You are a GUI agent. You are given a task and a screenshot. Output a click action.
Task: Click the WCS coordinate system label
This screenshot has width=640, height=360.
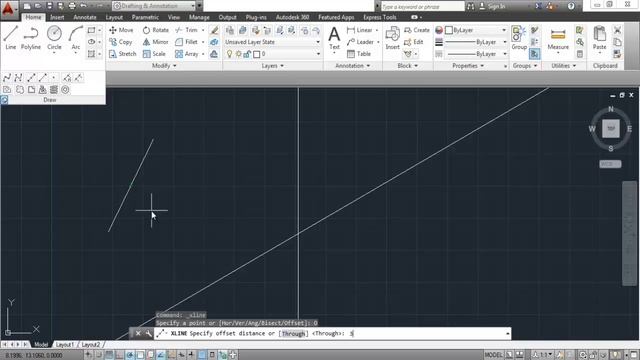click(x=610, y=164)
